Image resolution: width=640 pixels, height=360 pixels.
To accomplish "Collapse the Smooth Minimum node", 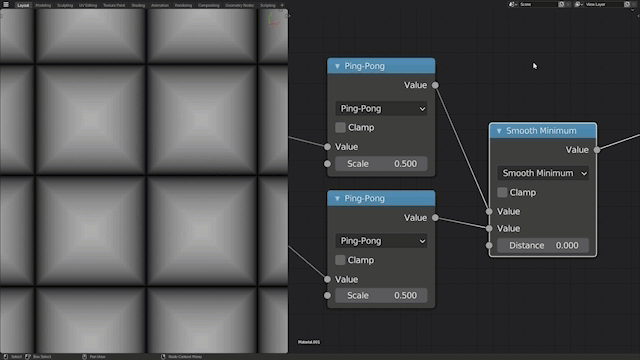I will click(x=499, y=131).
